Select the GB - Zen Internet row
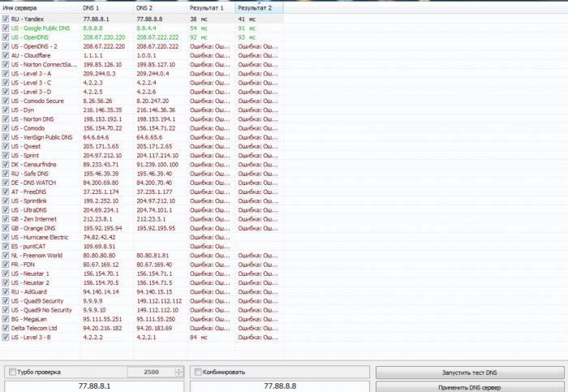 coord(142,219)
